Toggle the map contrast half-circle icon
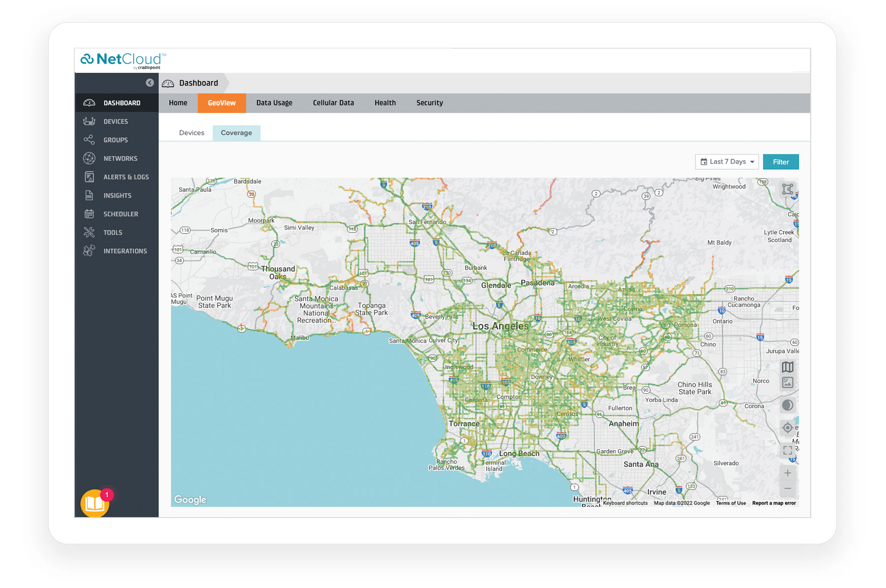The image size is (886, 588). pyautogui.click(x=788, y=405)
